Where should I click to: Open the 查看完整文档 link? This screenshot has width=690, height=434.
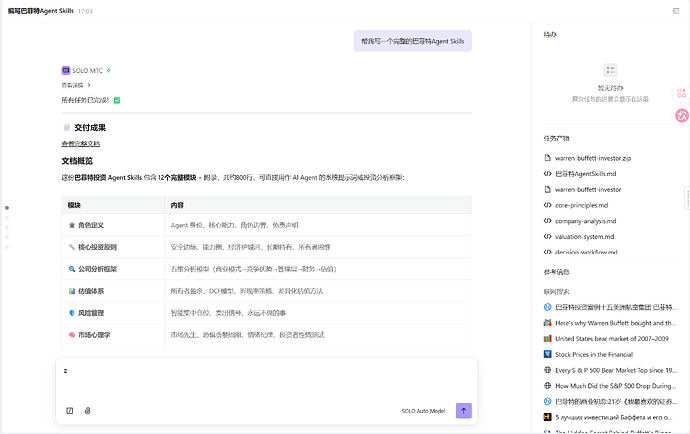pos(81,143)
